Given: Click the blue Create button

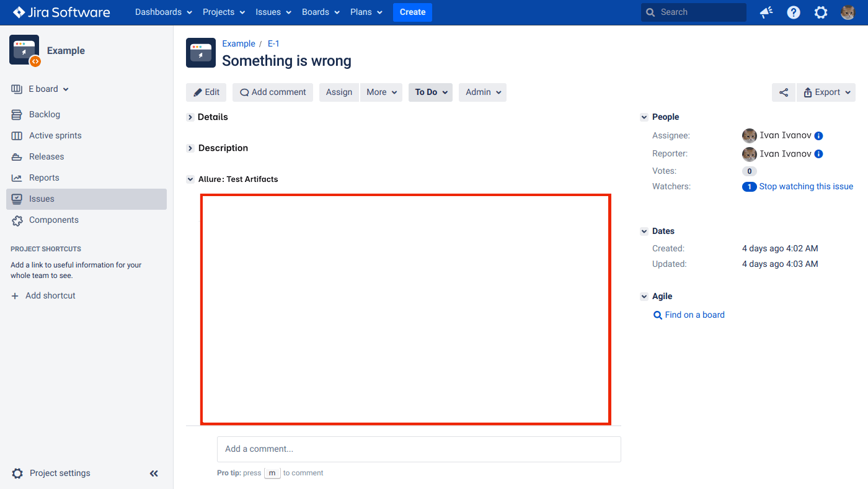Looking at the screenshot, I should tap(412, 12).
